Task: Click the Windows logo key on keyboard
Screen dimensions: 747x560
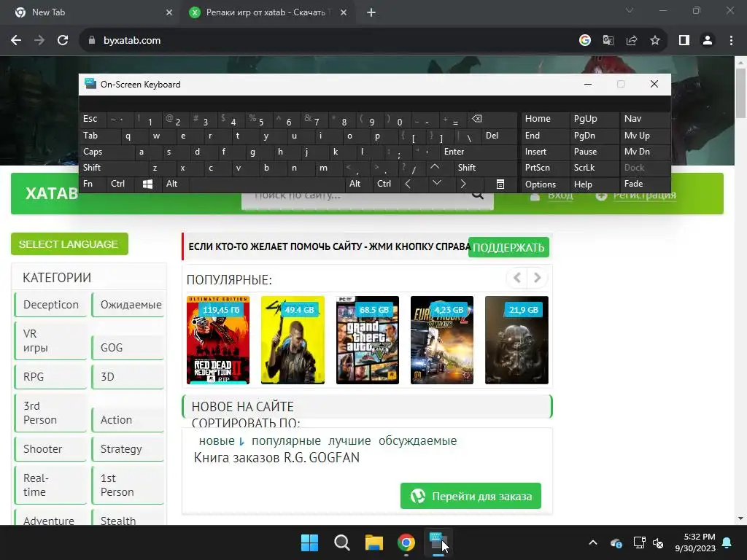Action: click(147, 184)
